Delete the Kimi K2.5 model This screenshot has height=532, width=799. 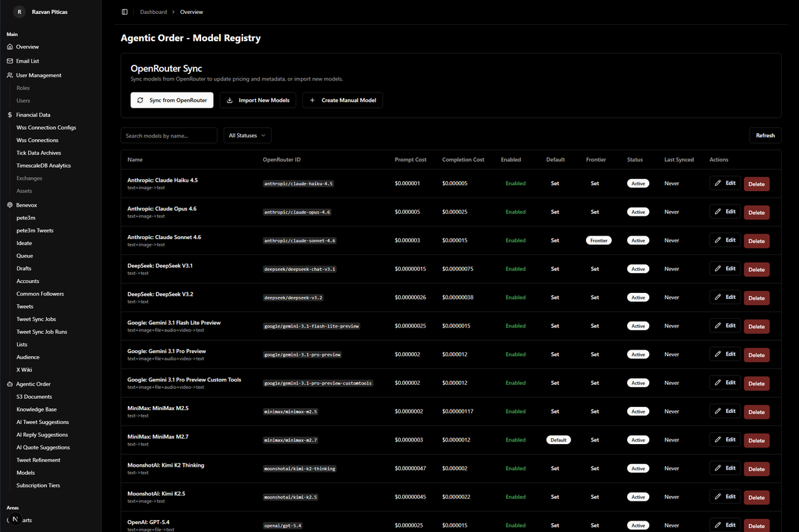(x=756, y=498)
